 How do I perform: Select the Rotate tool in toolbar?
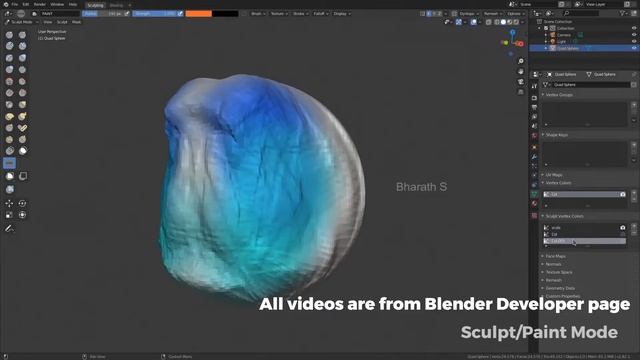pos(22,203)
